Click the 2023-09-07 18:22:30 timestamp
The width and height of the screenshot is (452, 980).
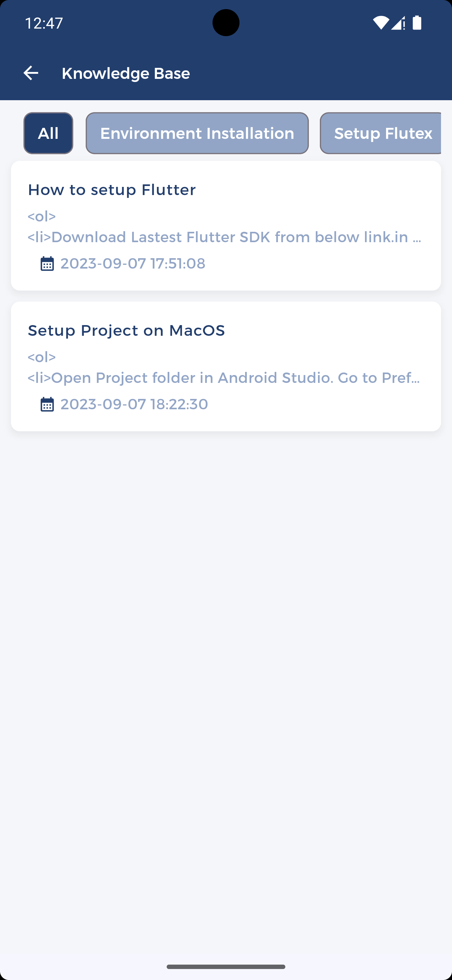(x=134, y=404)
